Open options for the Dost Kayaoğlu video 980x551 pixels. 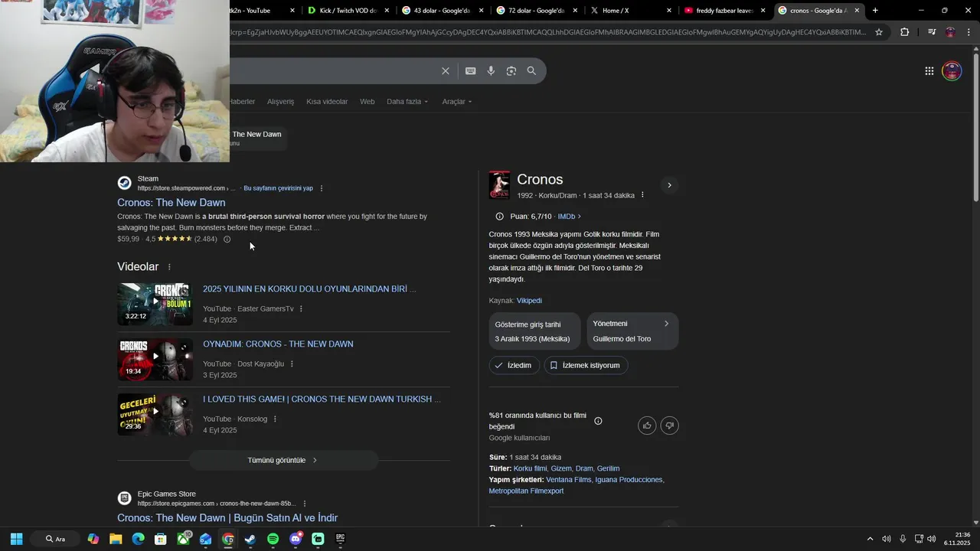pos(292,364)
